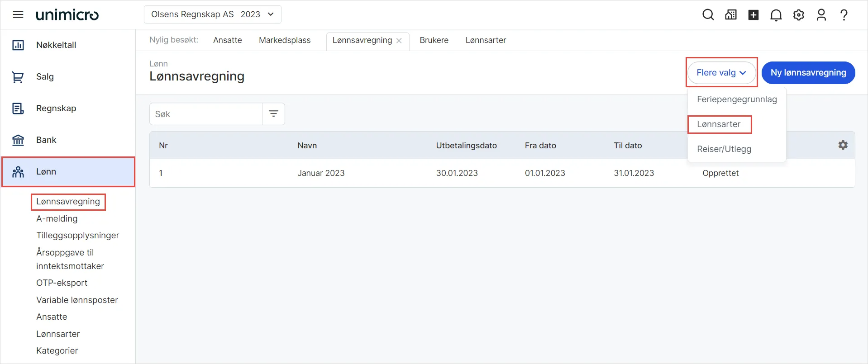
Task: Create a new lønnsavregning
Action: pyautogui.click(x=808, y=73)
